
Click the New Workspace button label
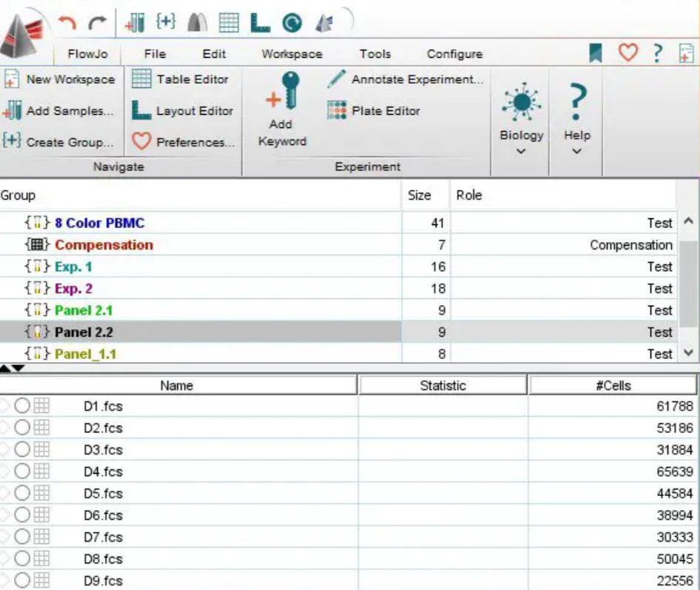[70, 79]
